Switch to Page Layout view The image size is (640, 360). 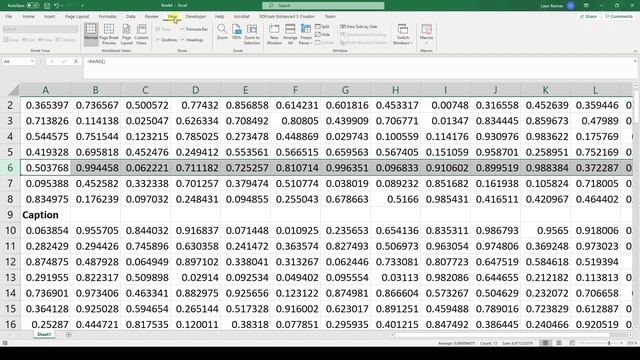point(127,33)
